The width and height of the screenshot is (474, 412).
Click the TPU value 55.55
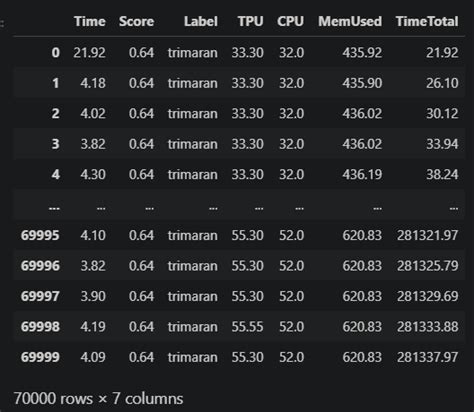tap(247, 327)
